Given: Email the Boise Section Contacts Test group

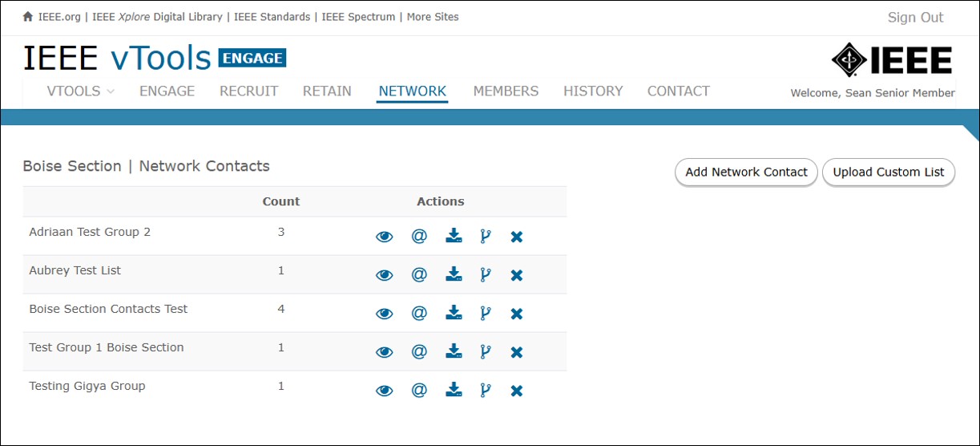Looking at the screenshot, I should (419, 313).
